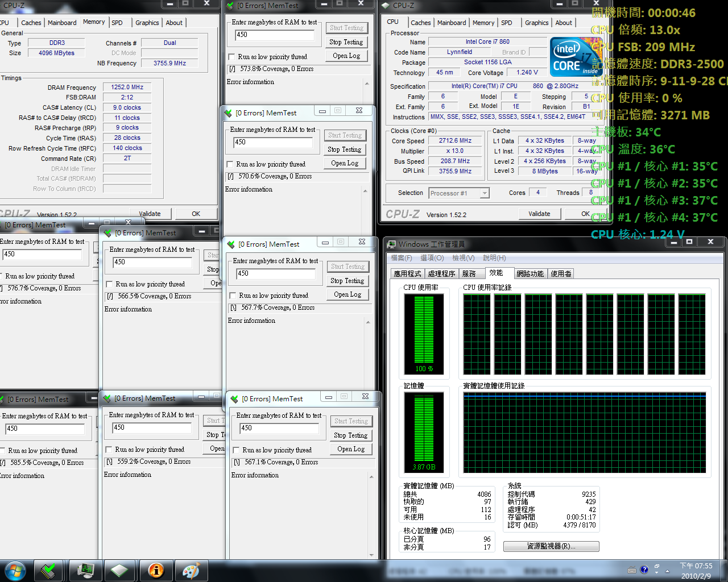Click the blue help icon in tray

(644, 569)
